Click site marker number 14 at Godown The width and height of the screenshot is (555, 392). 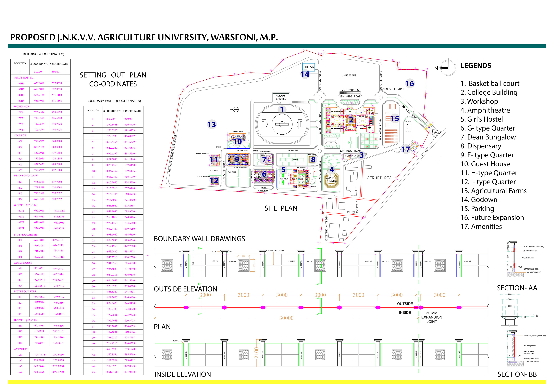[x=305, y=74]
